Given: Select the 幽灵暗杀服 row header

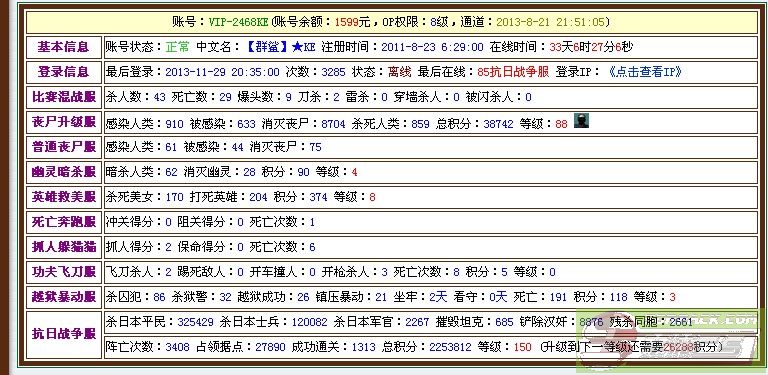Looking at the screenshot, I should point(64,172).
